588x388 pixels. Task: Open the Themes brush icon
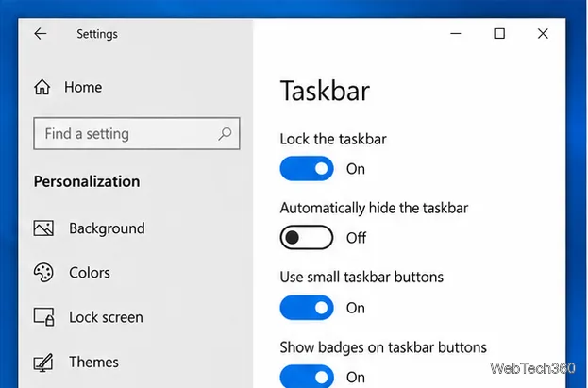pos(43,363)
